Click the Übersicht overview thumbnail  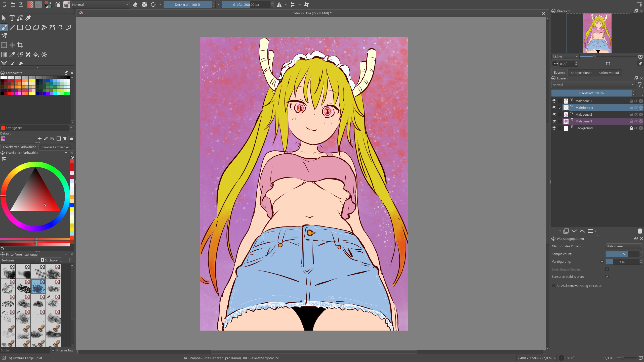pyautogui.click(x=597, y=33)
